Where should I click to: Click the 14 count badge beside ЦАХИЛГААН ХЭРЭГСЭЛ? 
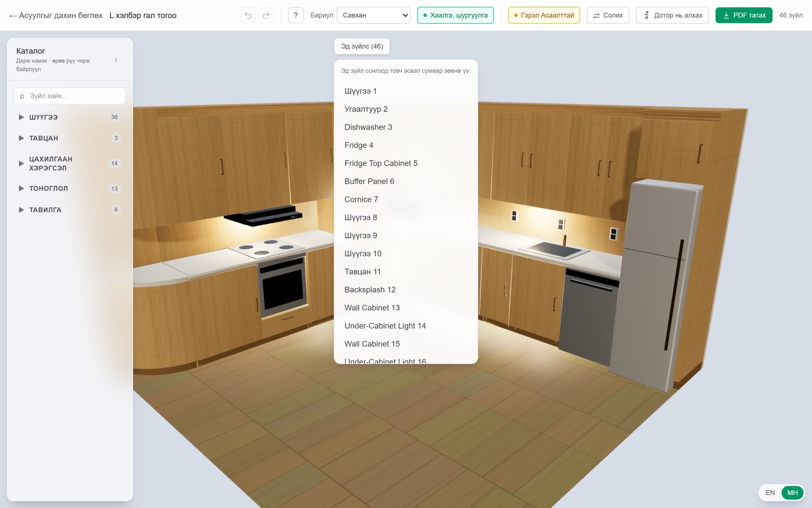click(x=114, y=163)
